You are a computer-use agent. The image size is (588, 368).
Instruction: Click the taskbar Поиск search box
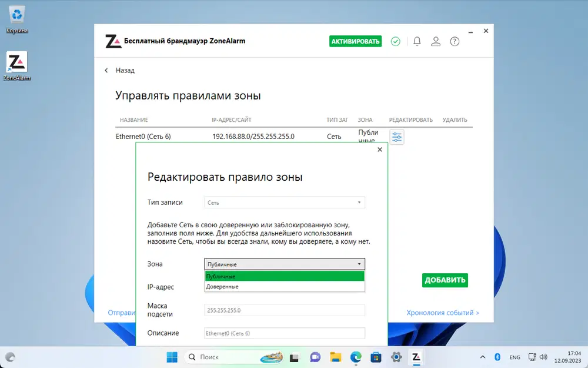(x=233, y=357)
